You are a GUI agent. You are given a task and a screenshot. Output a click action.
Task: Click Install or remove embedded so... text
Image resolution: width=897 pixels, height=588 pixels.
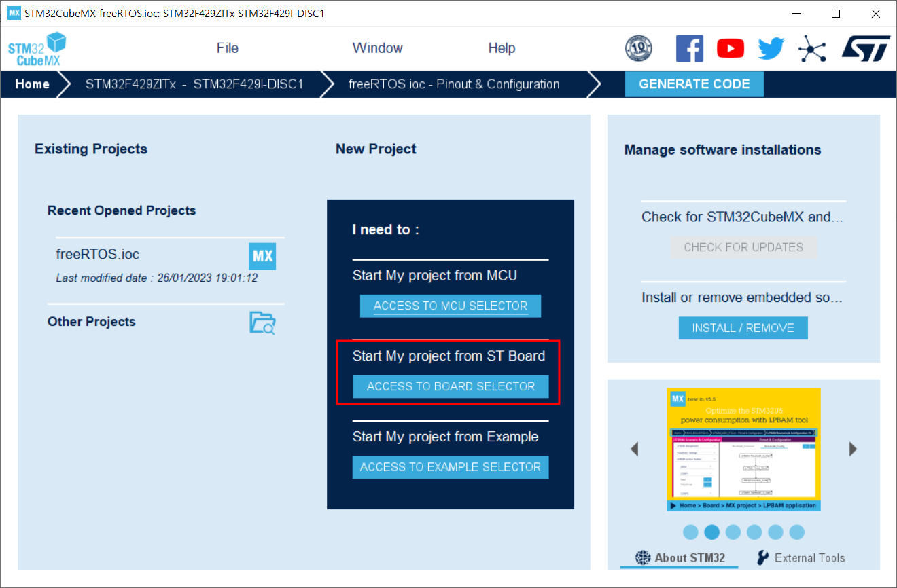[x=743, y=297]
